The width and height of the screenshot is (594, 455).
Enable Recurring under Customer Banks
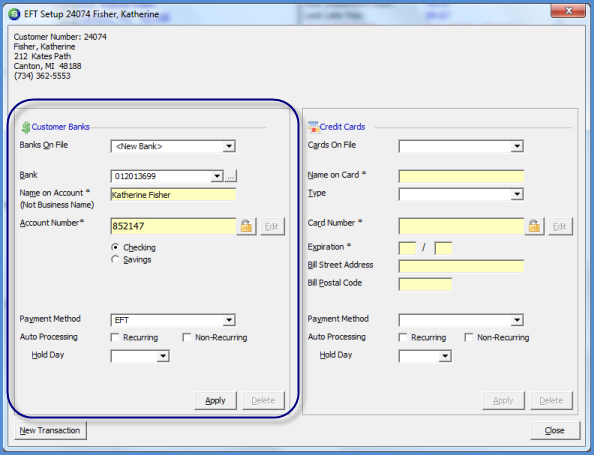click(x=115, y=337)
